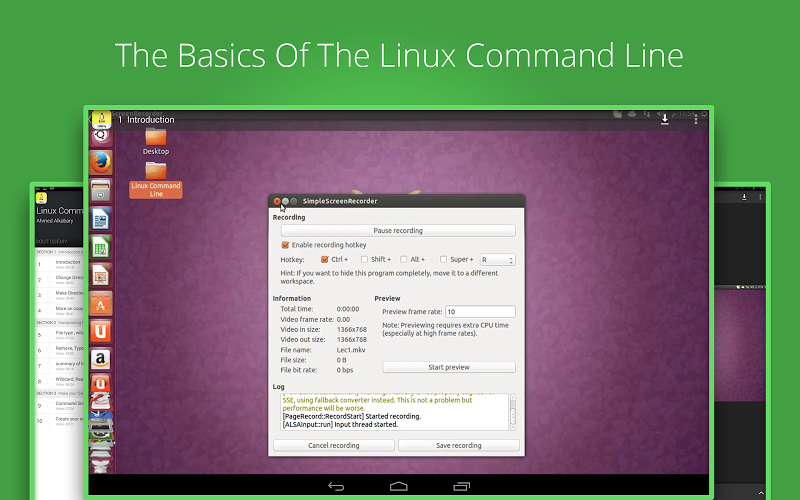Open Firefox from the Ubuntu launcher

101,163
